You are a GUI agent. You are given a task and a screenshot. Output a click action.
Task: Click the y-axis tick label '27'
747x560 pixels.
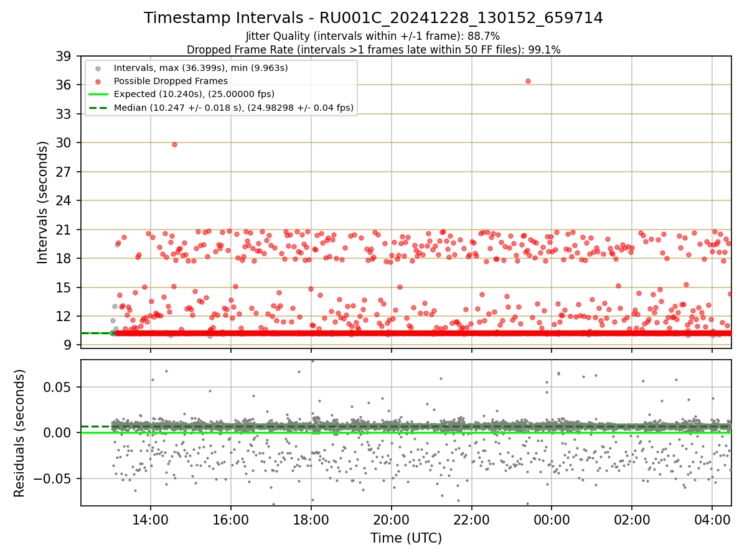64,172
